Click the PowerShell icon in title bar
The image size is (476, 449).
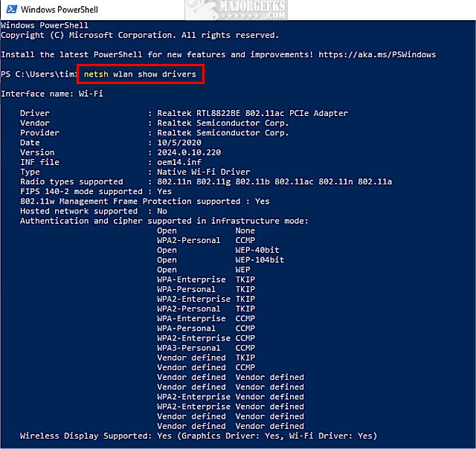point(12,10)
